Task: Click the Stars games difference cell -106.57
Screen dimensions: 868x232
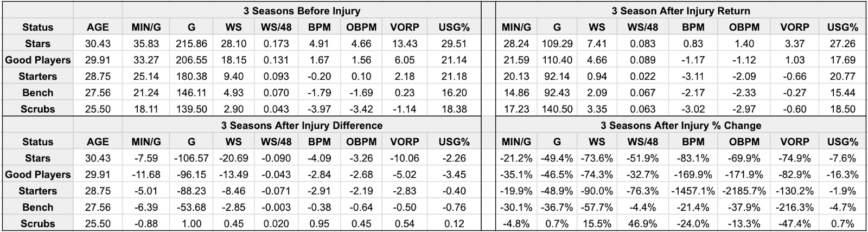Action: (192, 158)
